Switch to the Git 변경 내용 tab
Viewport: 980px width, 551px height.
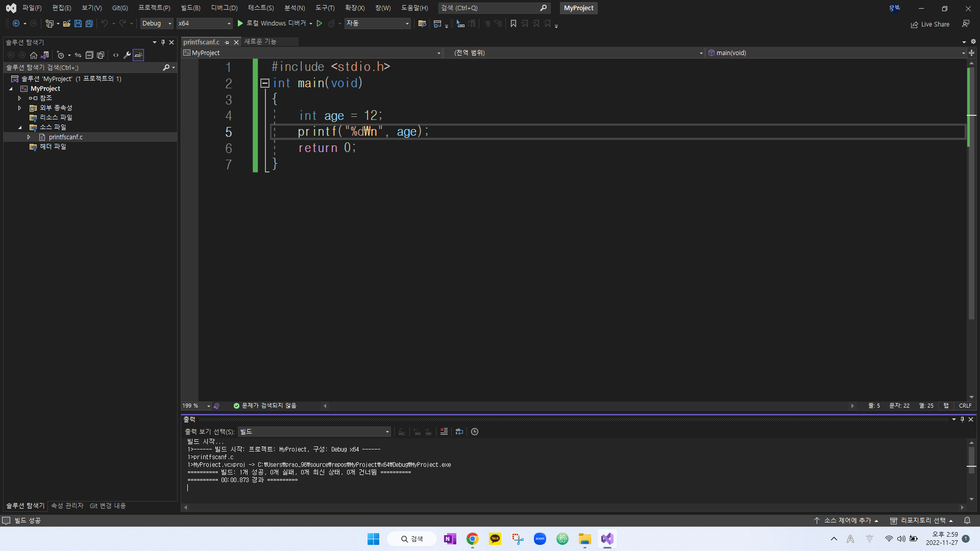(x=108, y=506)
